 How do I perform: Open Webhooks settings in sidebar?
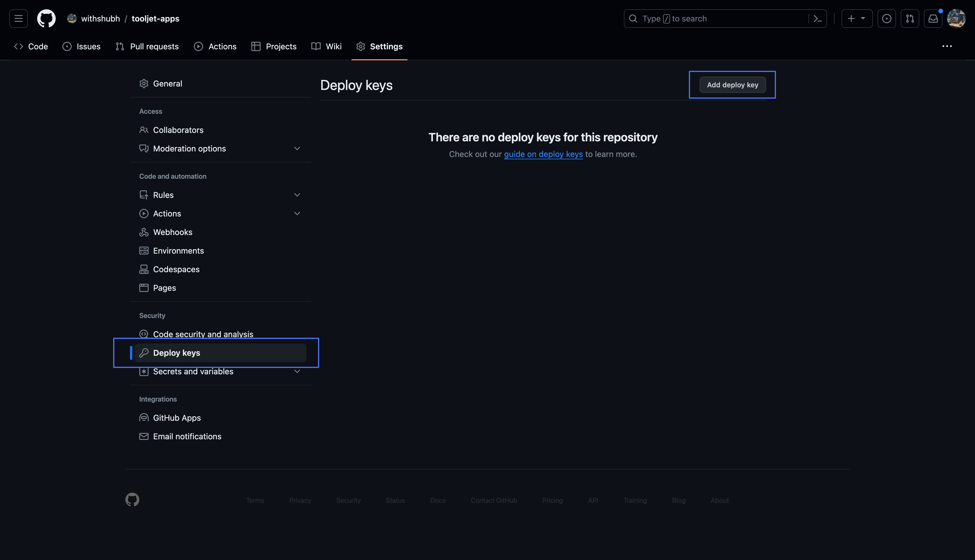pos(173,232)
